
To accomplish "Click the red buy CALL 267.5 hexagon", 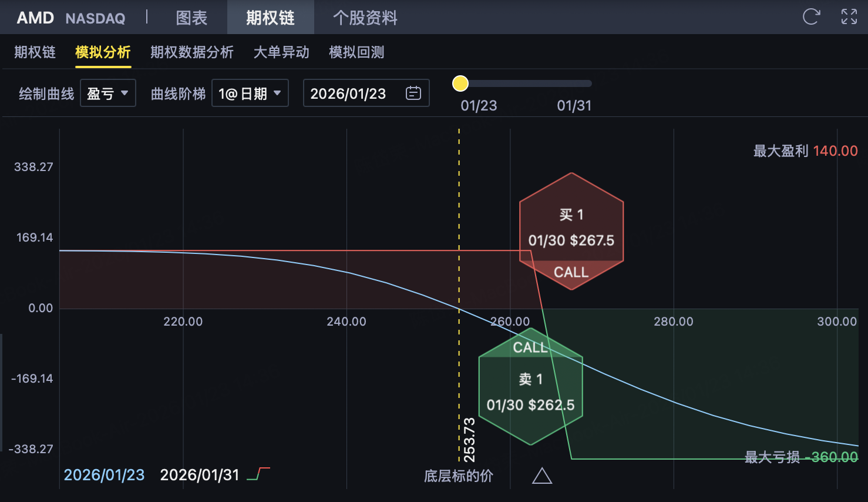I will point(571,230).
